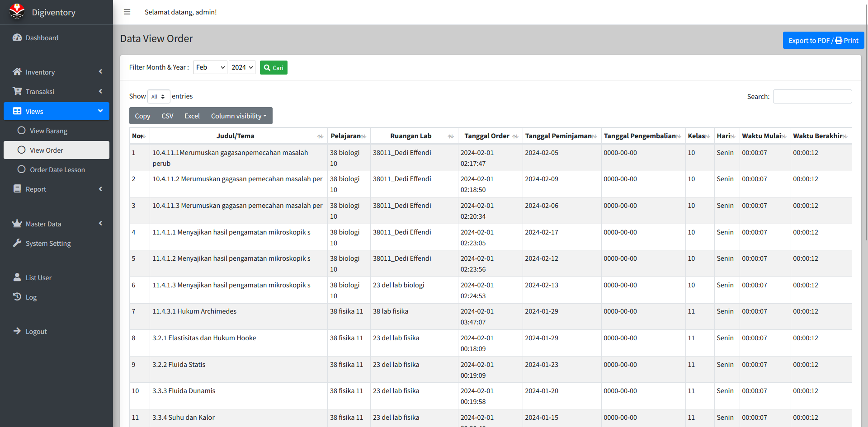Click the Digiventory logo icon
The image size is (868, 427).
click(x=17, y=12)
